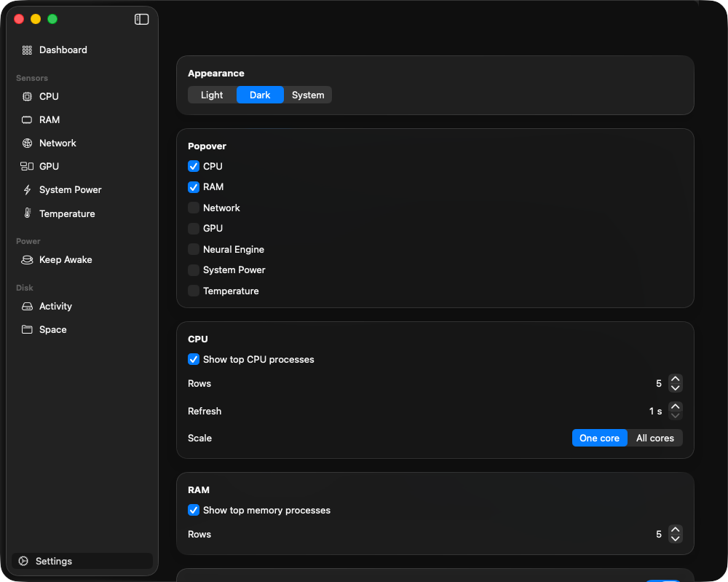Viewport: 728px width, 582px height.
Task: Show disk Space label
Action: (x=53, y=329)
